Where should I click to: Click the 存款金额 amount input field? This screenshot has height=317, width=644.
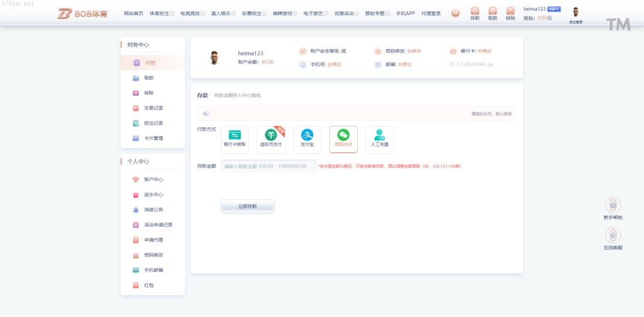click(x=268, y=166)
